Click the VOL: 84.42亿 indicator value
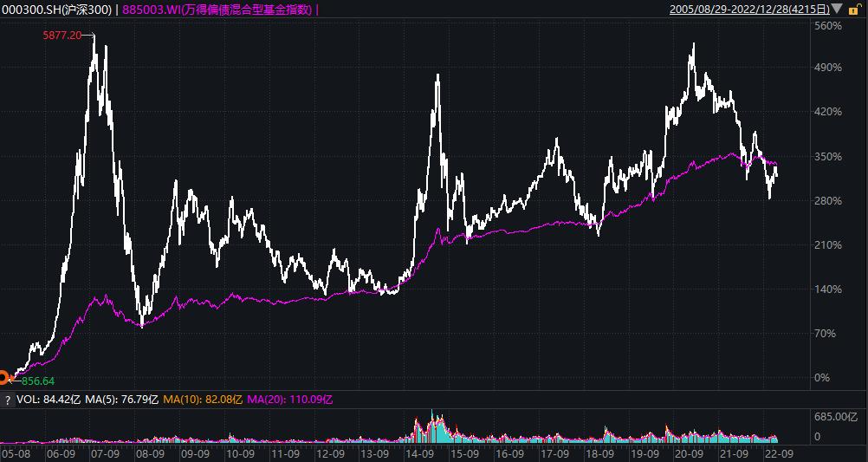 (49, 400)
